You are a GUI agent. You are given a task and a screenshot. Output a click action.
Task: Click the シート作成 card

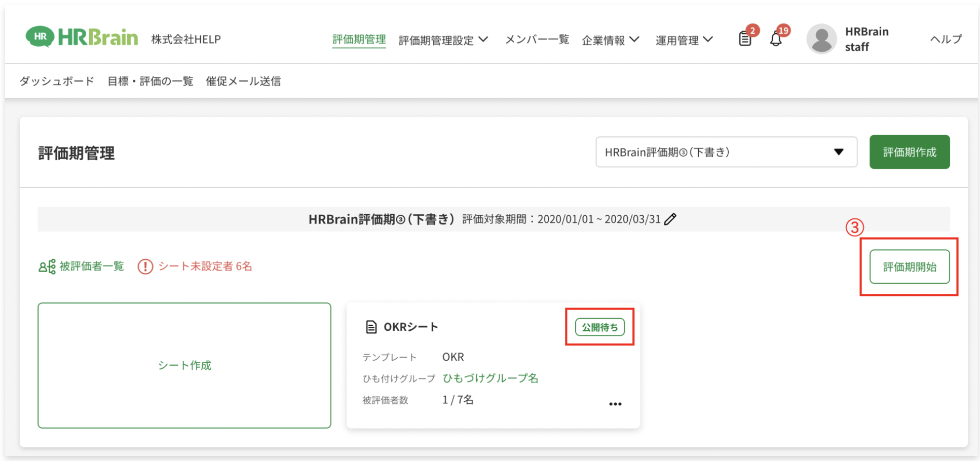pos(184,365)
